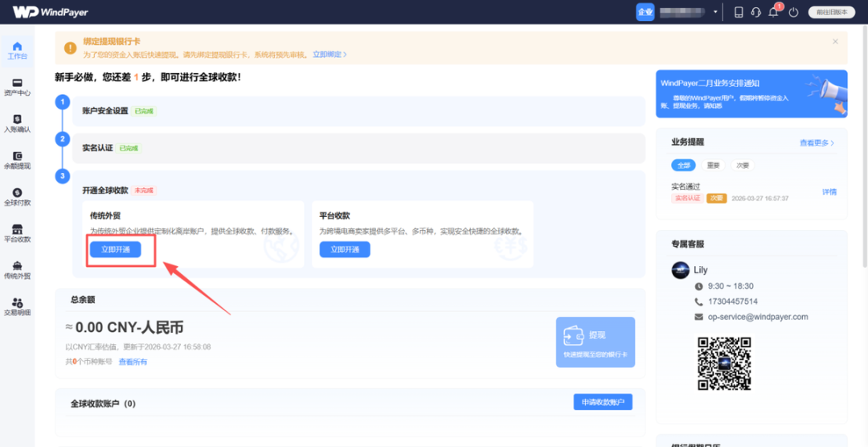Screen dimensions: 868x447
Task: Click the 申请收款账户 button
Action: click(x=603, y=402)
